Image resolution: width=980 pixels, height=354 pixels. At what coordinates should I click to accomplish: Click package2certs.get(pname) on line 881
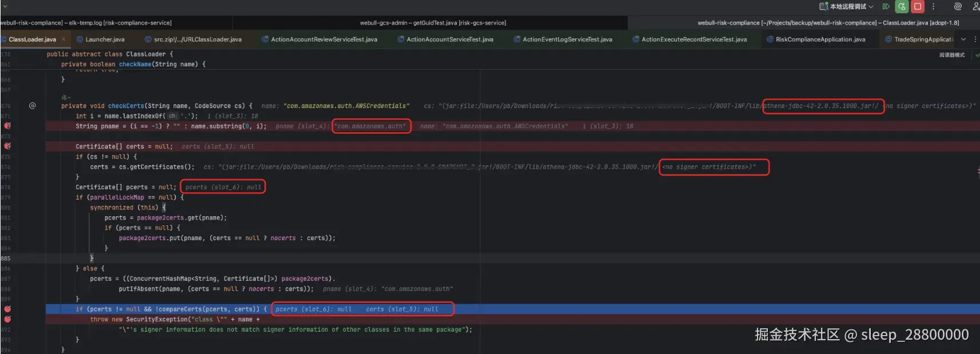tap(181, 218)
